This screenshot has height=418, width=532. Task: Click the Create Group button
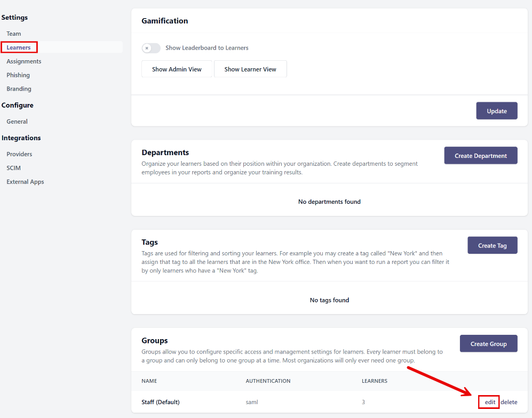488,344
